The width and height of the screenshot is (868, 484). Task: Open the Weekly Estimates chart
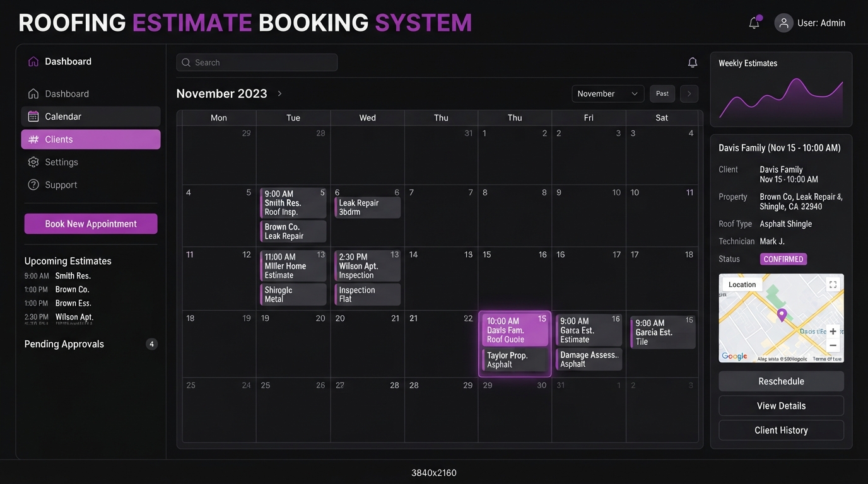(x=781, y=90)
